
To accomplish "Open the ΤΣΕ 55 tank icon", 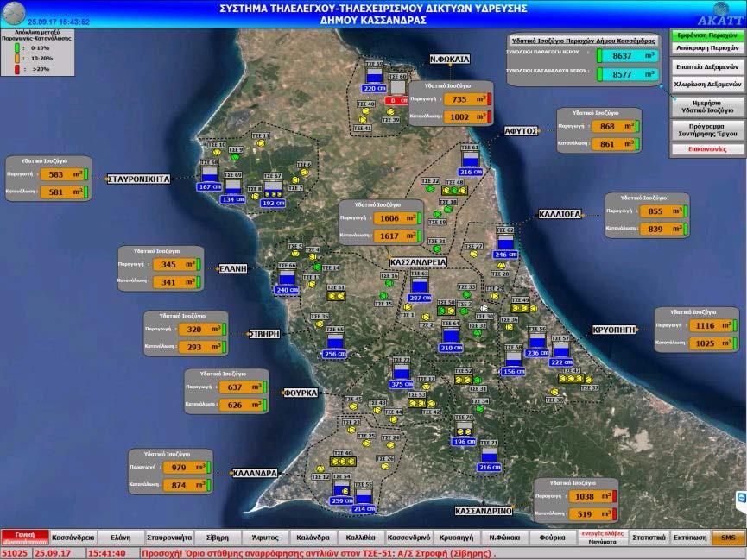I will pyautogui.click(x=364, y=496).
